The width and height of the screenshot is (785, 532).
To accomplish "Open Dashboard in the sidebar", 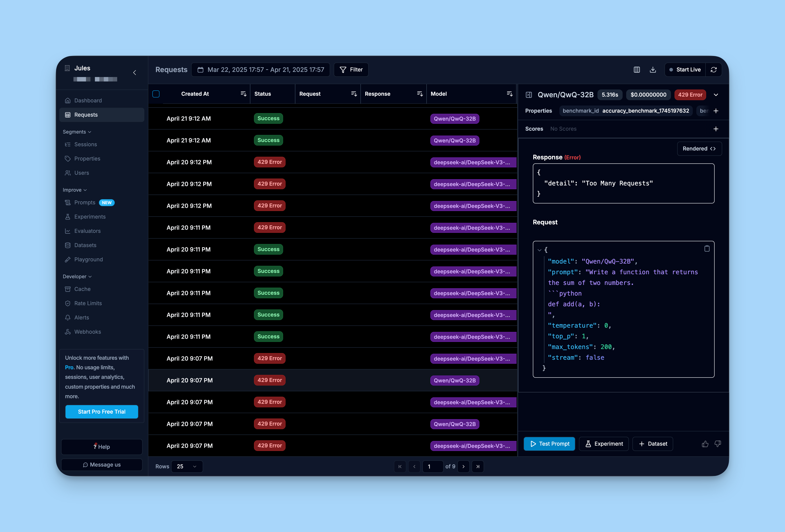I will (88, 101).
